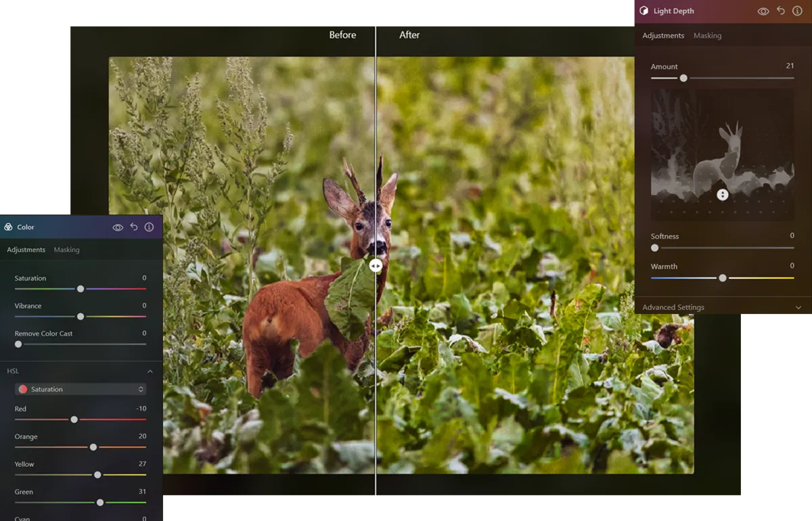Collapse the HSL section
The image size is (812, 521).
click(x=150, y=371)
